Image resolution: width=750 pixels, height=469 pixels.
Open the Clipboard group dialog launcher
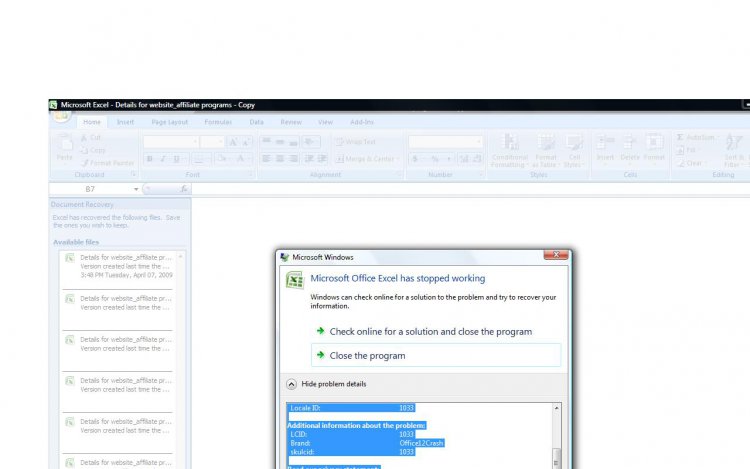[x=133, y=175]
